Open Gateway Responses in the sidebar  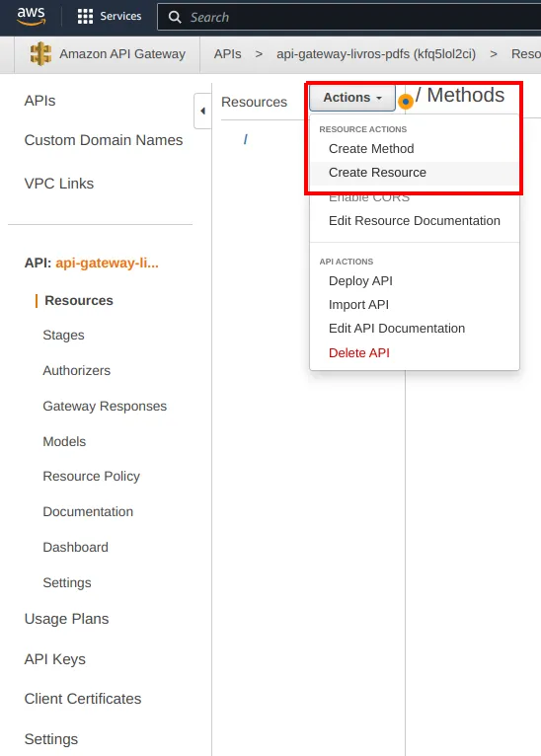(x=105, y=406)
